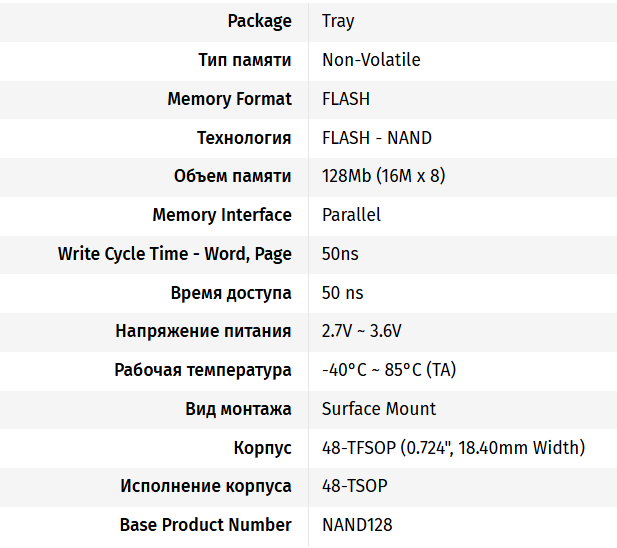Click the Рабочая температура label
The width and height of the screenshot is (617, 548).
pos(203,370)
